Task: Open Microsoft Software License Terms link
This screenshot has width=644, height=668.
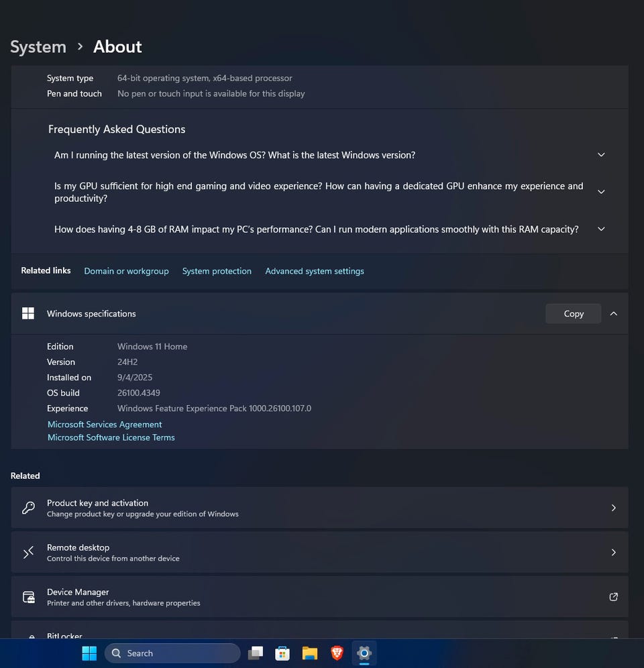Action: (x=111, y=437)
